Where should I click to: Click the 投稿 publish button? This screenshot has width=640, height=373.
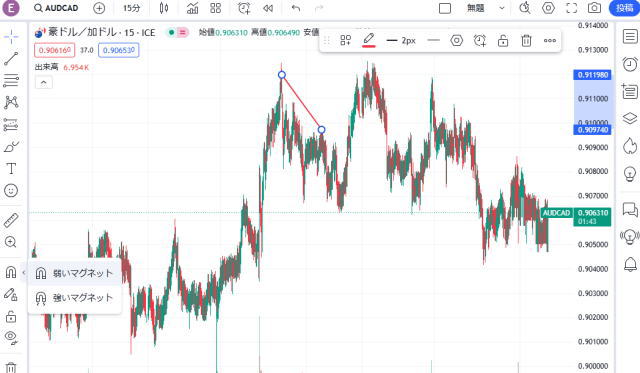point(624,8)
